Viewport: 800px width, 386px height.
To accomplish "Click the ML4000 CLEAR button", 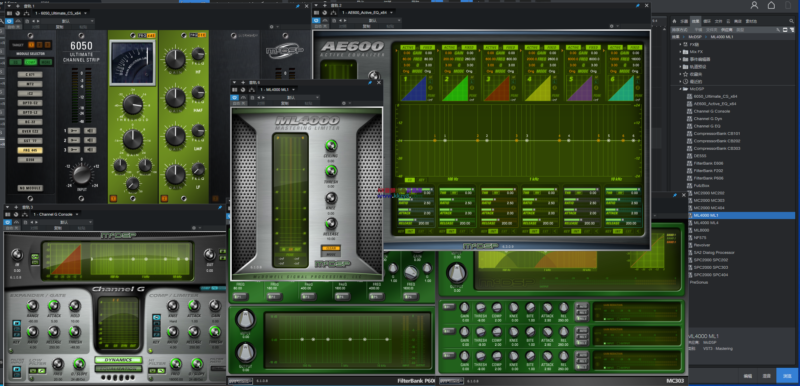I will click(331, 248).
